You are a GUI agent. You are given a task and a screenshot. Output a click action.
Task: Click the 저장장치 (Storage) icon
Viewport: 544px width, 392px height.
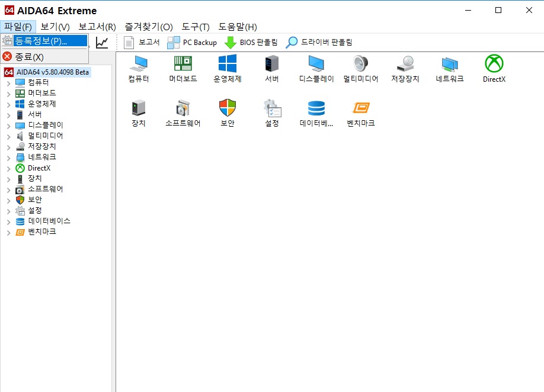pos(405,67)
